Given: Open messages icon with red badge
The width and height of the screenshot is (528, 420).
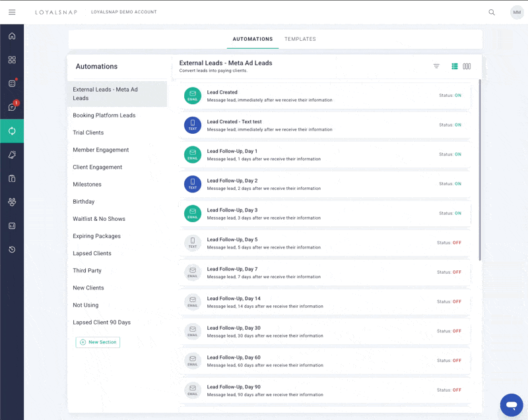Looking at the screenshot, I should point(12,107).
